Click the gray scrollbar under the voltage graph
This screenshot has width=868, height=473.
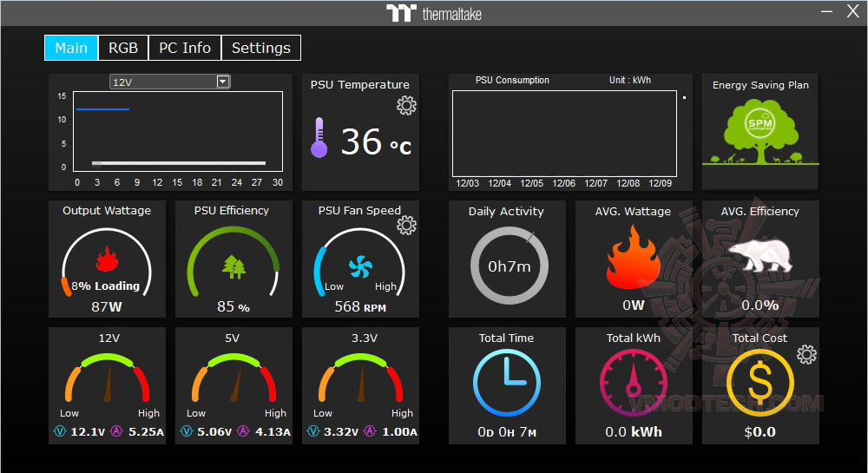tap(179, 163)
